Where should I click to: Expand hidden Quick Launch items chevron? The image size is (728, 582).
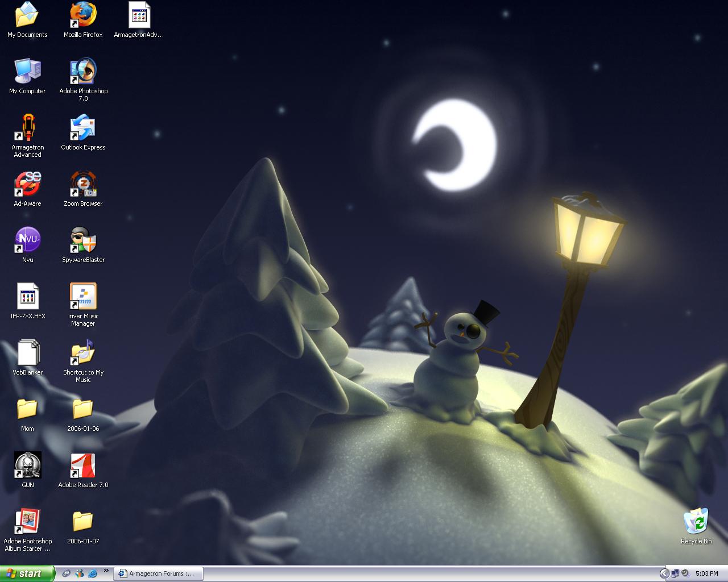click(x=106, y=571)
